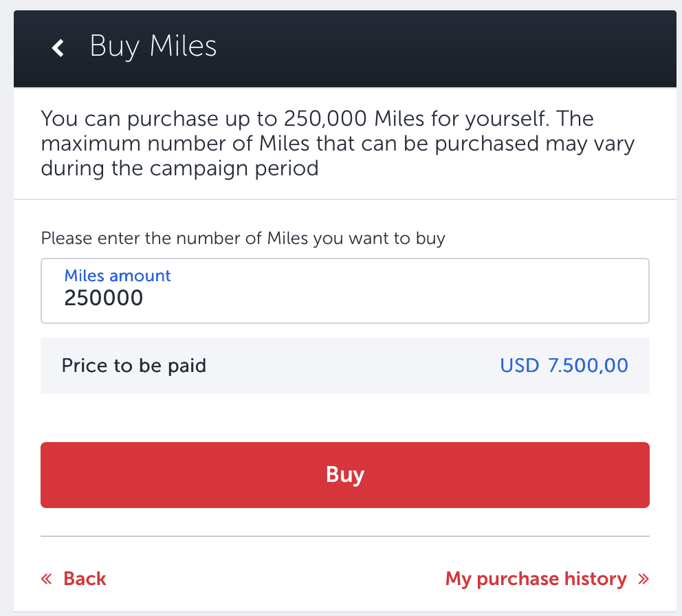Click inside the Miles amount box border
Viewport: 682px width, 616px height.
click(344, 291)
